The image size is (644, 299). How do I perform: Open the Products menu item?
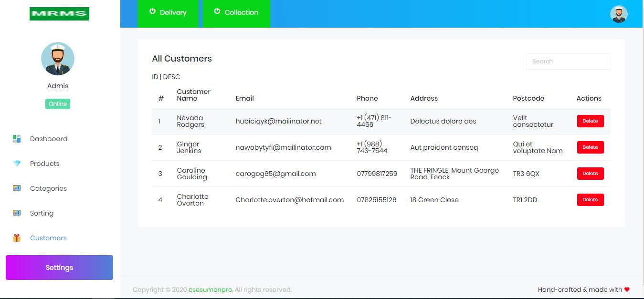[x=45, y=164]
